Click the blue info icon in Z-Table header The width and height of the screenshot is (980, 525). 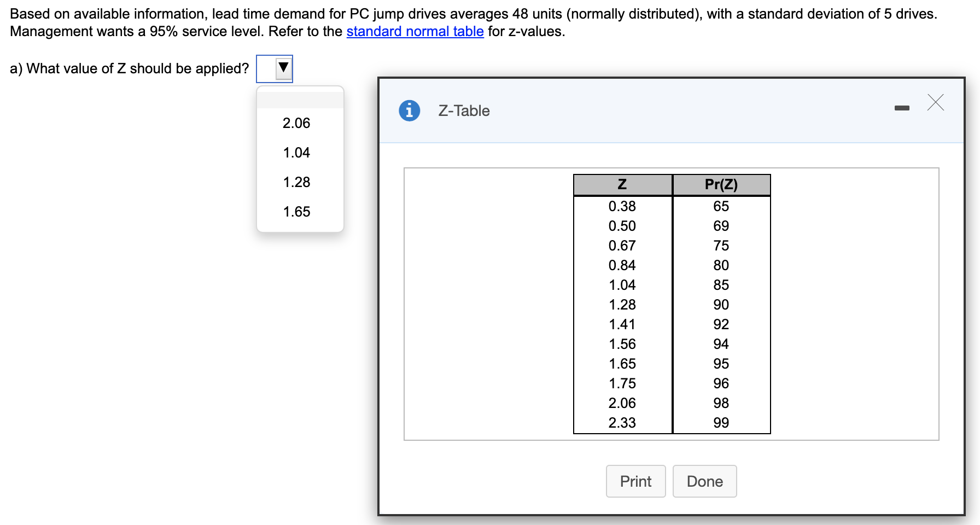pyautogui.click(x=410, y=110)
